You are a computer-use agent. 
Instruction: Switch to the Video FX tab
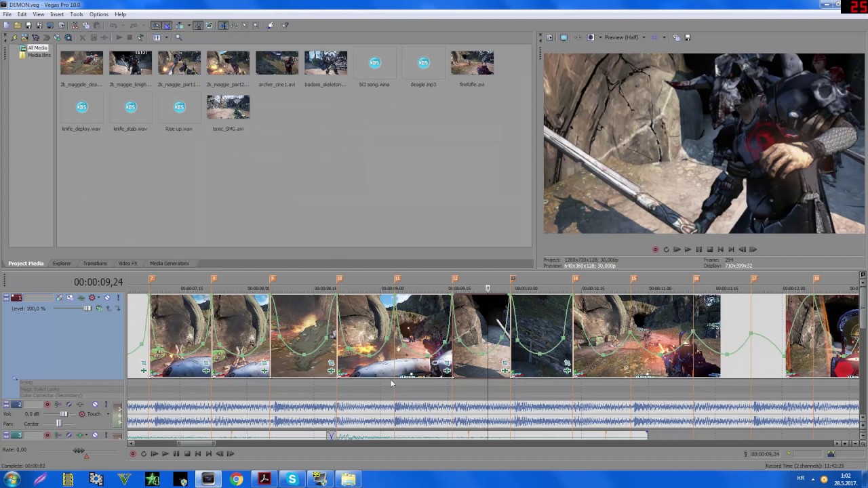tap(127, 264)
